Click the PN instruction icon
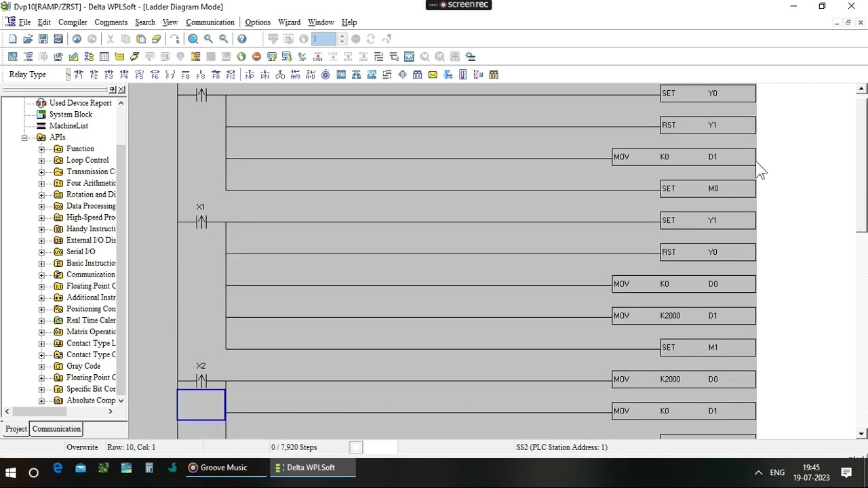This screenshot has height=488, width=868. (265, 75)
